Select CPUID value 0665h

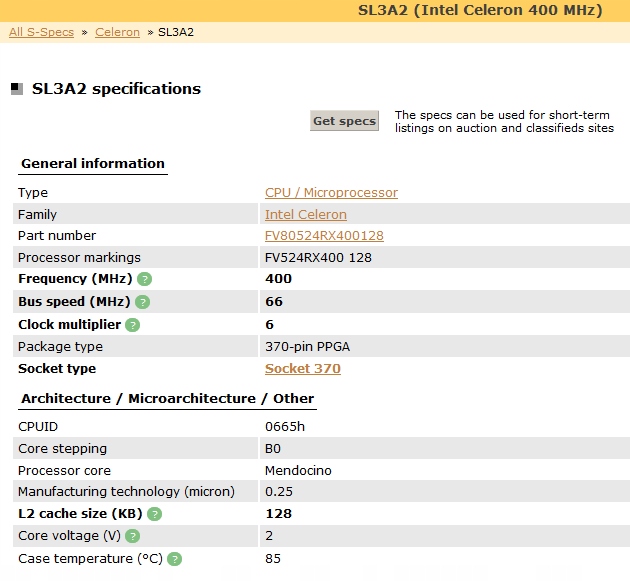285,427
